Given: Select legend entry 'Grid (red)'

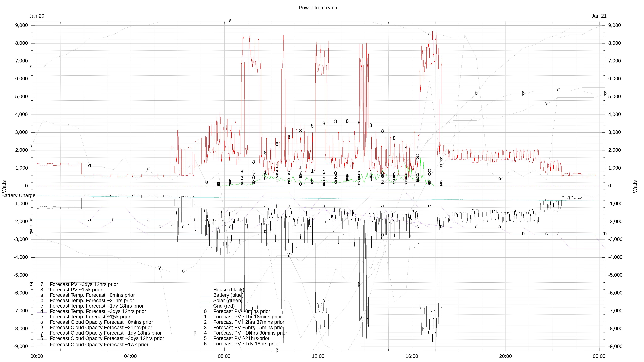Looking at the screenshot, I should 224,306.
